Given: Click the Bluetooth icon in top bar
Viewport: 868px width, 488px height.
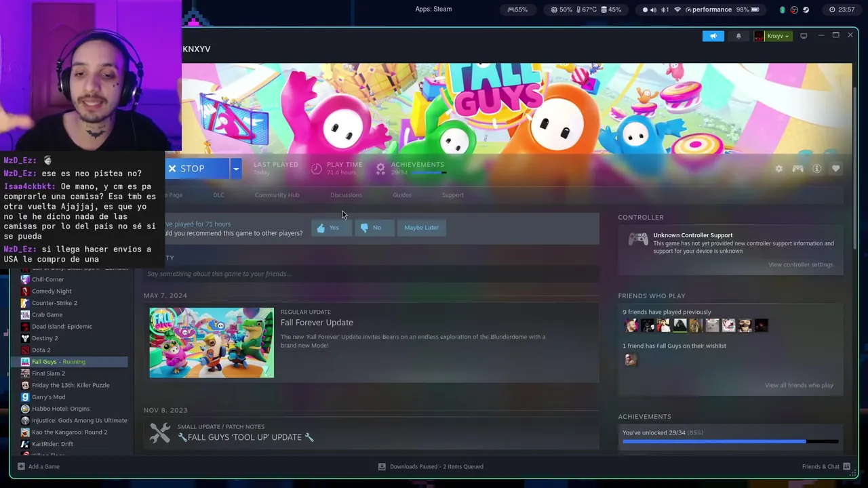Looking at the screenshot, I should tap(665, 9).
